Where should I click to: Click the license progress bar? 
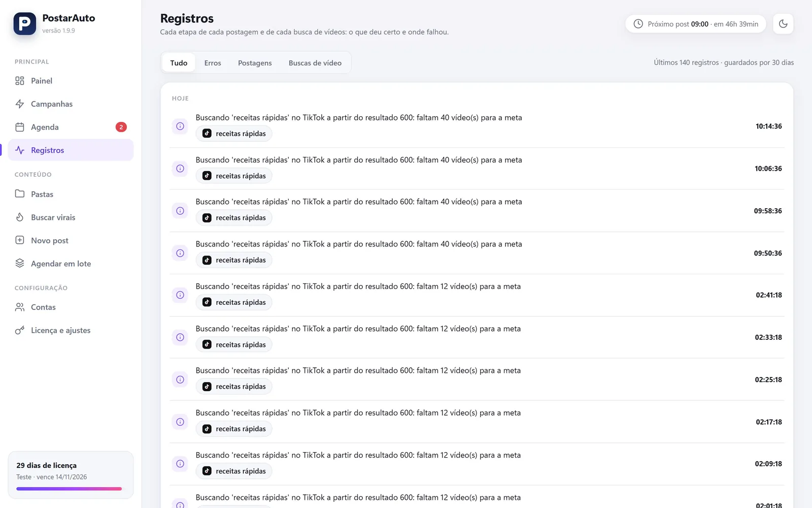[x=69, y=489]
